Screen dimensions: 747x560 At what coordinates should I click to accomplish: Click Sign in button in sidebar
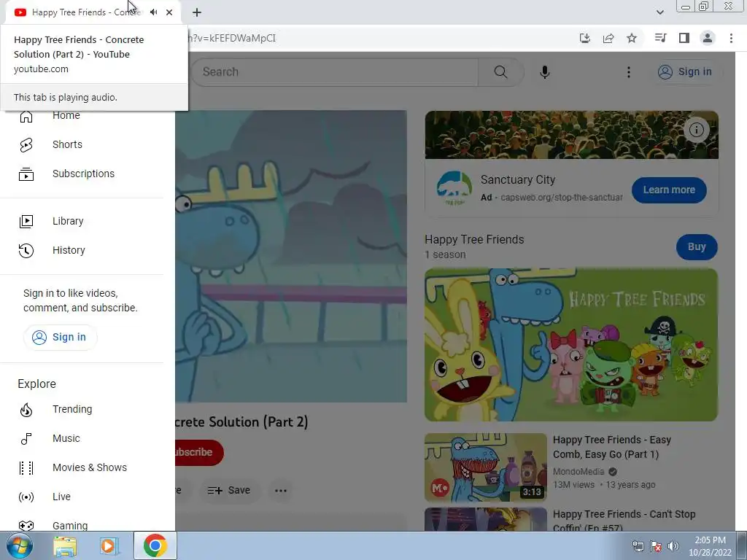[x=60, y=337]
